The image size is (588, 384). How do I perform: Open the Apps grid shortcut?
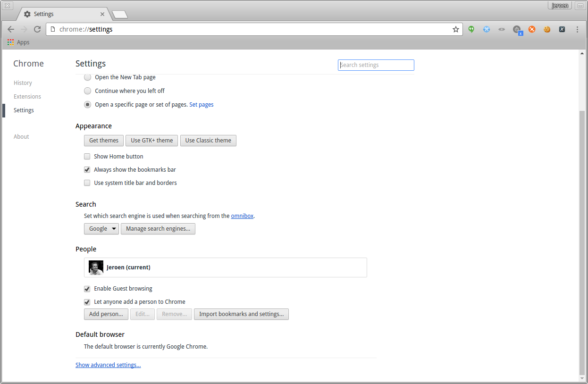coord(18,42)
